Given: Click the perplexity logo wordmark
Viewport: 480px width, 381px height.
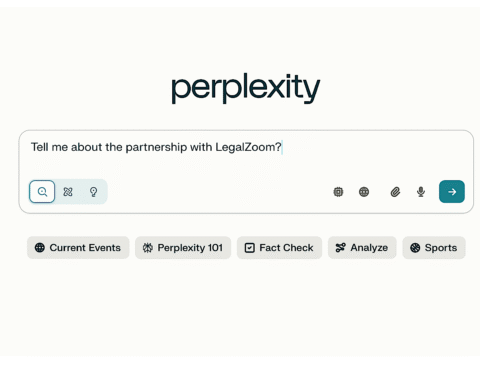Looking at the screenshot, I should click(246, 88).
